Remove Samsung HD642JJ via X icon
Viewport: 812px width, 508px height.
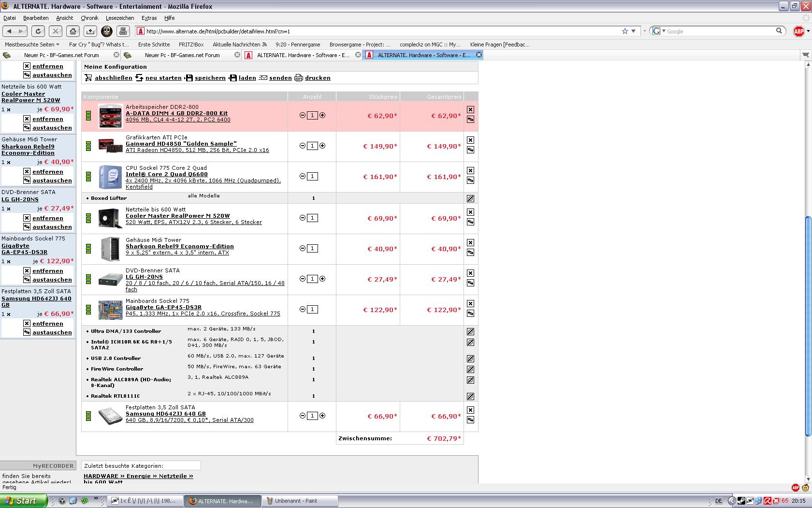click(x=470, y=410)
